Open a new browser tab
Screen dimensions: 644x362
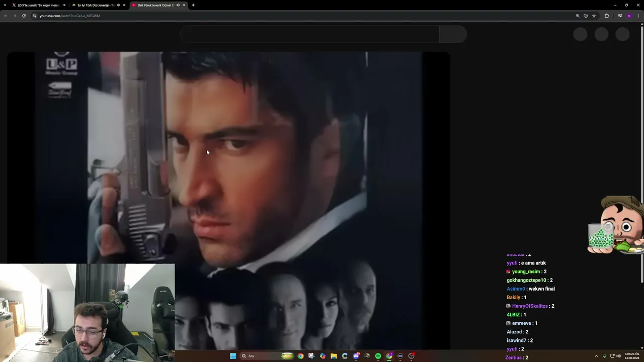pyautogui.click(x=193, y=5)
